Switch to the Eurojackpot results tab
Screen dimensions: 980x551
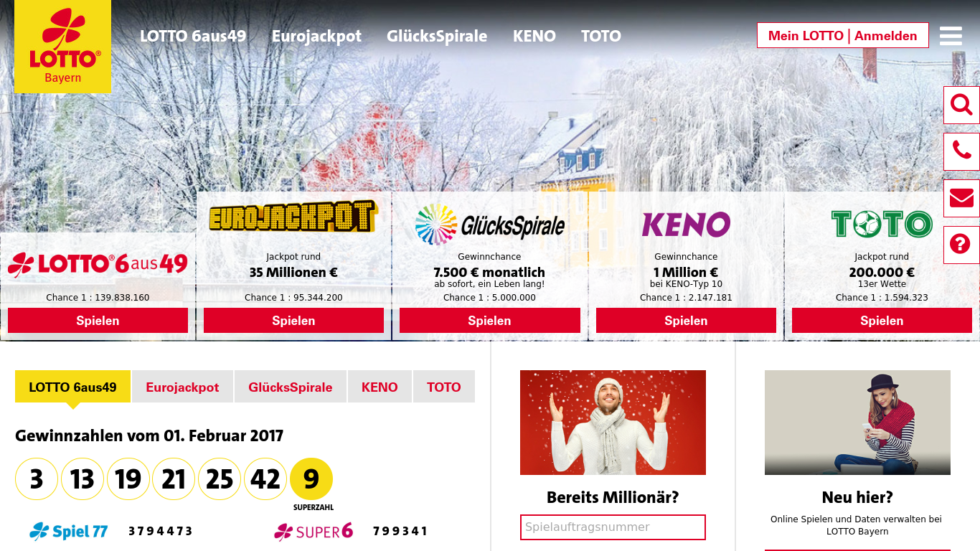182,387
